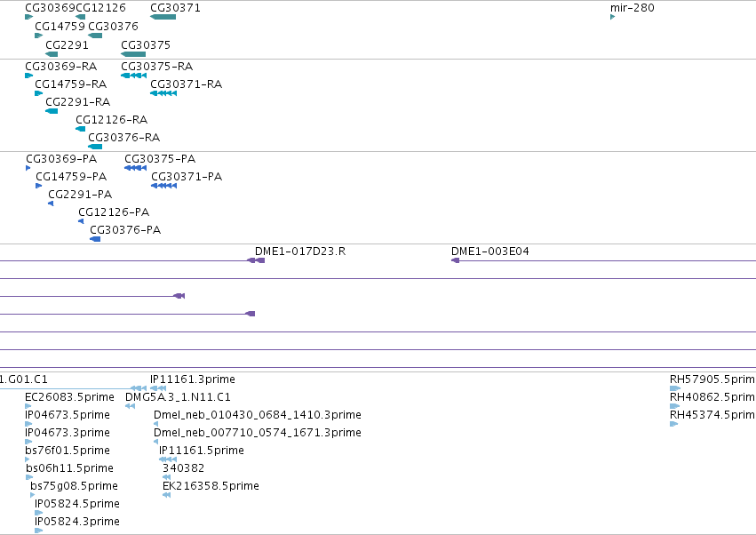Click the IP04673.3prime EST label

[68, 433]
